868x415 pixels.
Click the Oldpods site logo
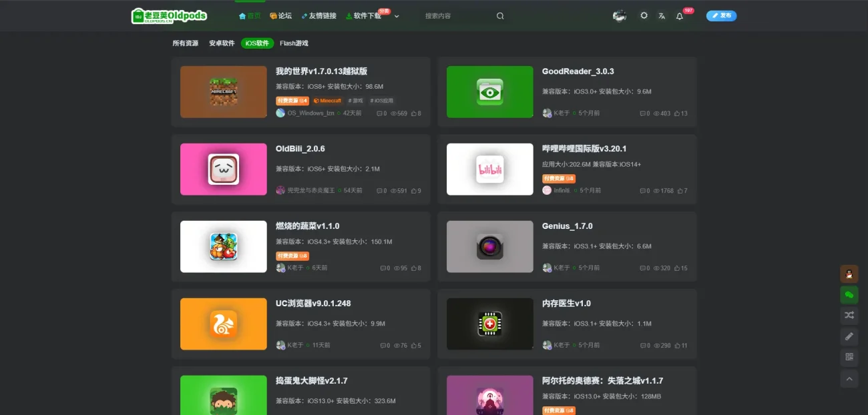(170, 15)
